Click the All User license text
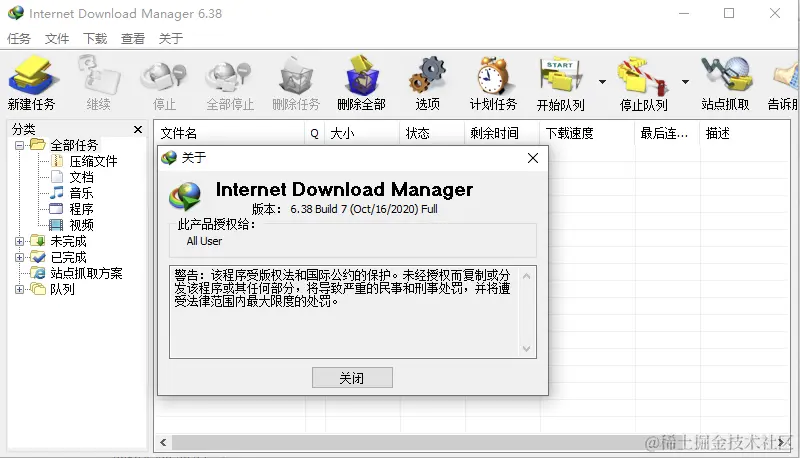 pos(204,241)
